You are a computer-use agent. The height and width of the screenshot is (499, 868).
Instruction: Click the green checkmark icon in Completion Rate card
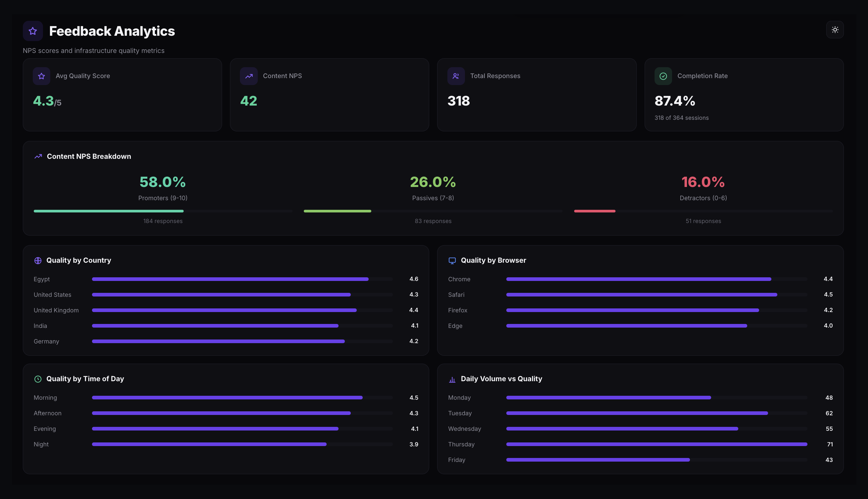pos(663,76)
